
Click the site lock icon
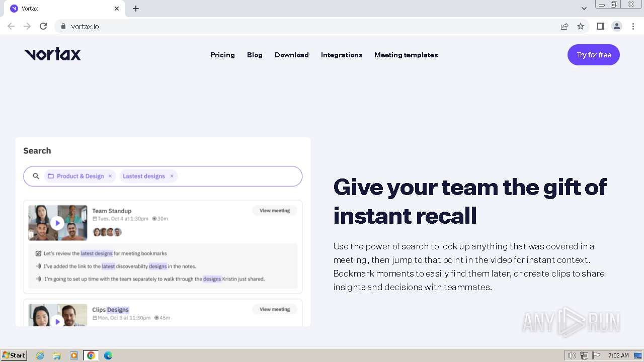(63, 26)
